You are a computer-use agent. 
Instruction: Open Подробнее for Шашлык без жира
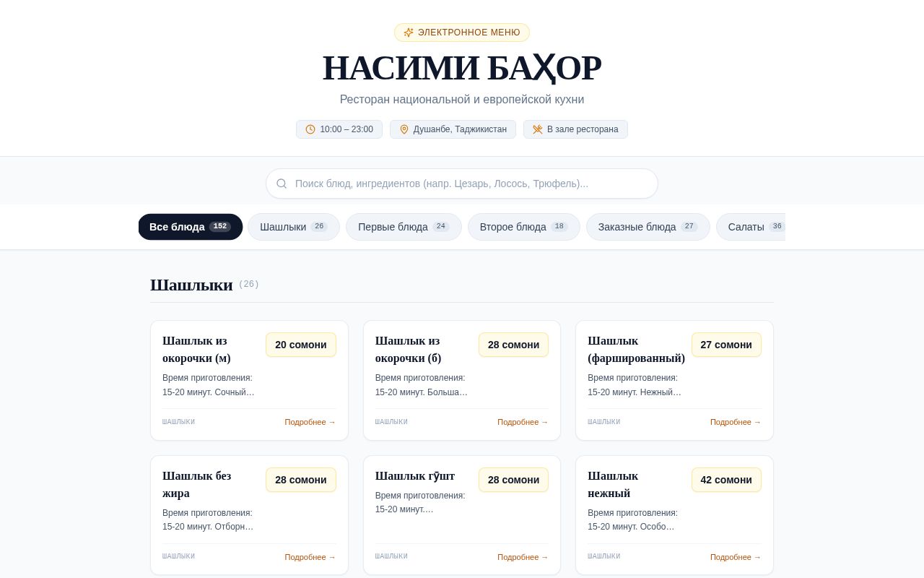pyautogui.click(x=310, y=557)
